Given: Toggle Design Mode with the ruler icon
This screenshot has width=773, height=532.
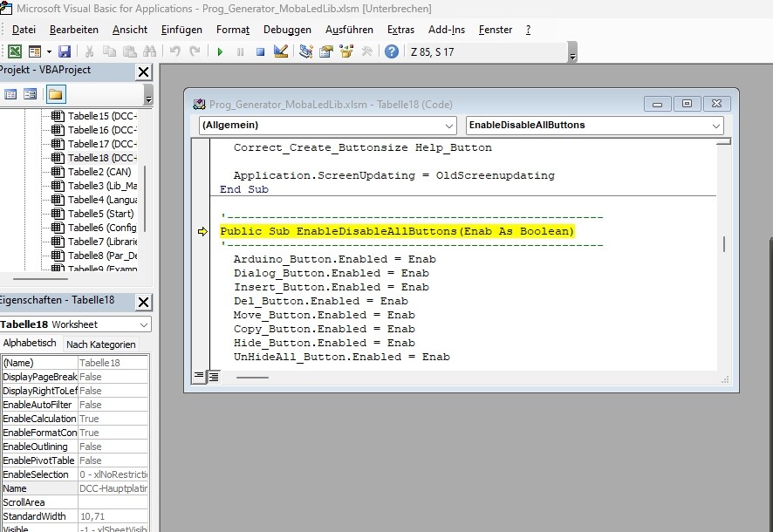Looking at the screenshot, I should pos(281,51).
